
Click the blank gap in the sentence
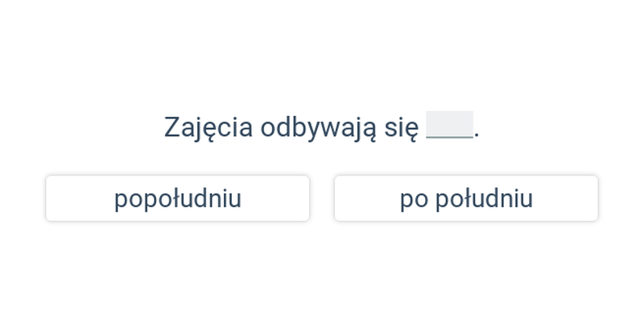tap(450, 125)
